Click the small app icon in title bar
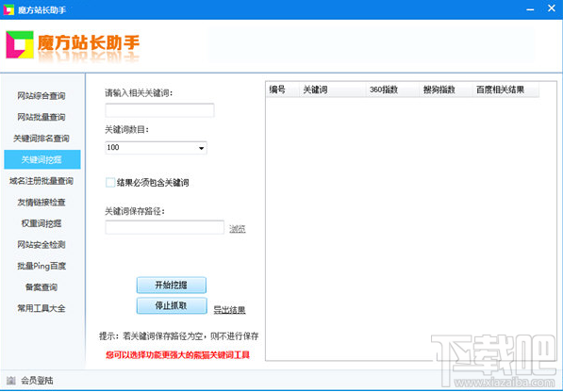 [x=8, y=9]
